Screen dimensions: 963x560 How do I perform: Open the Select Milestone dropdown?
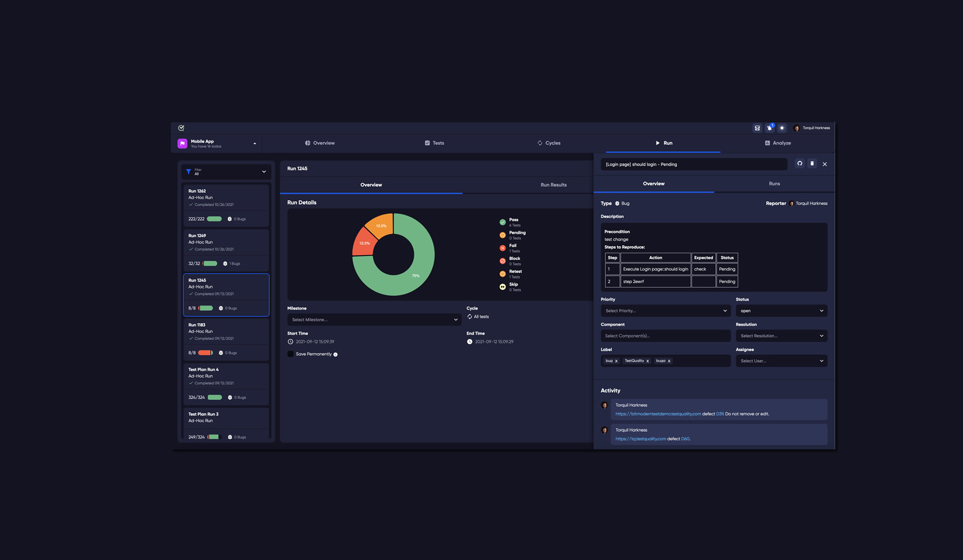pos(373,319)
